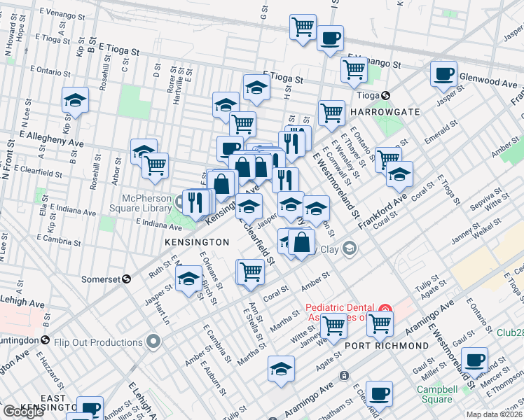Click the HARROWGATE neighborhood label

coord(385,112)
